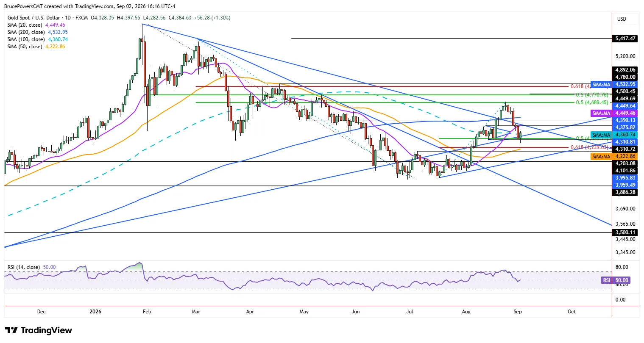Click the 4,390.13 blue price label
This screenshot has height=343, width=644.
tap(625, 120)
